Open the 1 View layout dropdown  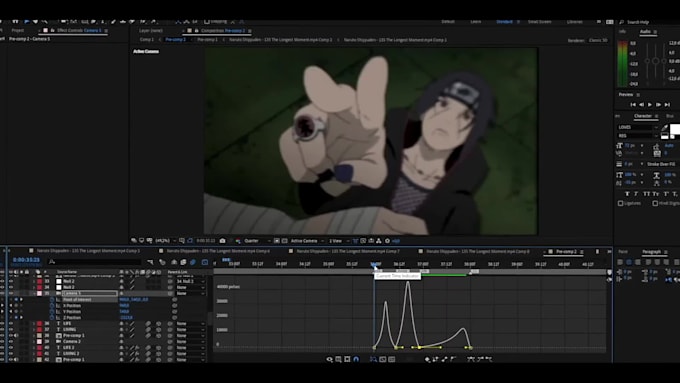pyautogui.click(x=339, y=241)
